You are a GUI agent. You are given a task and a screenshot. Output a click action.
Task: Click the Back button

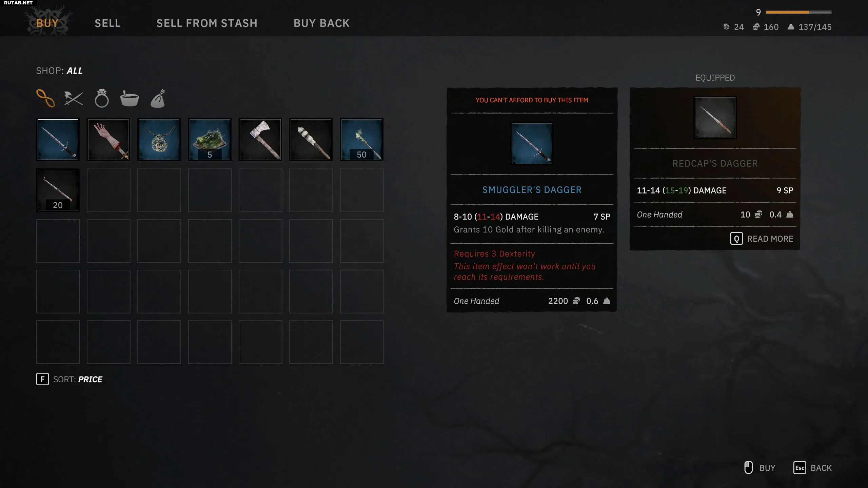click(x=812, y=468)
